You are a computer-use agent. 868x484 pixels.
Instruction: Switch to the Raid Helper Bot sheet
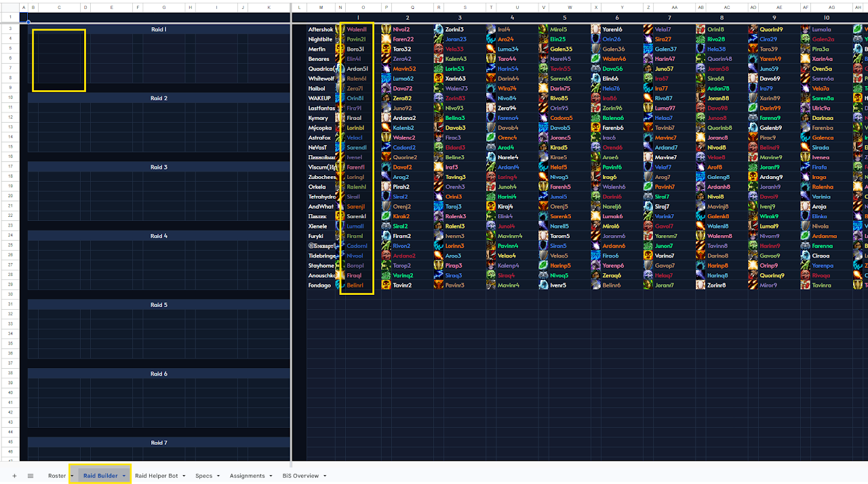[157, 476]
